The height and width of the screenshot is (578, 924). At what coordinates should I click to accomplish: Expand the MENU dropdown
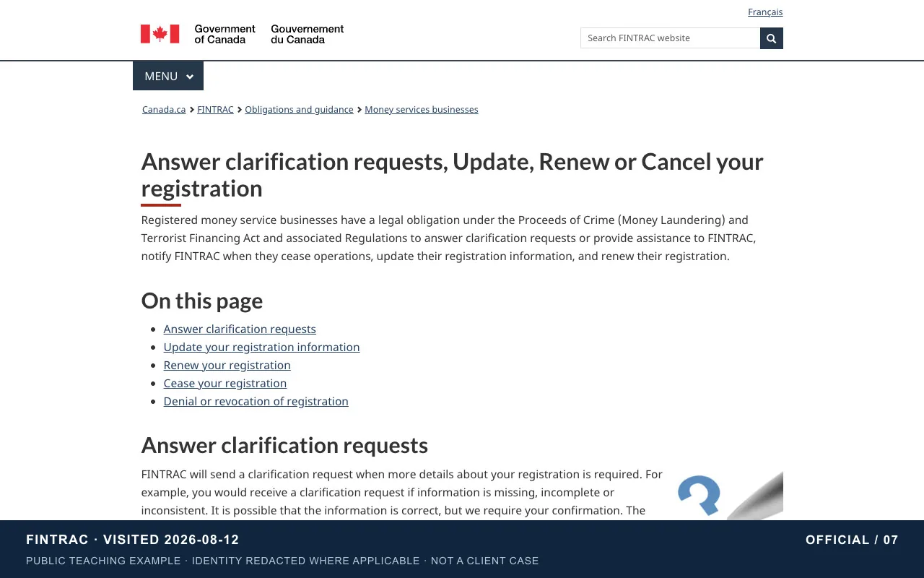pyautogui.click(x=168, y=76)
